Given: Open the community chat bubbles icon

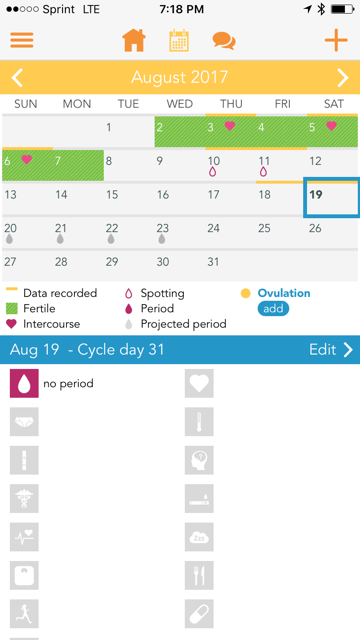Looking at the screenshot, I should point(224,41).
